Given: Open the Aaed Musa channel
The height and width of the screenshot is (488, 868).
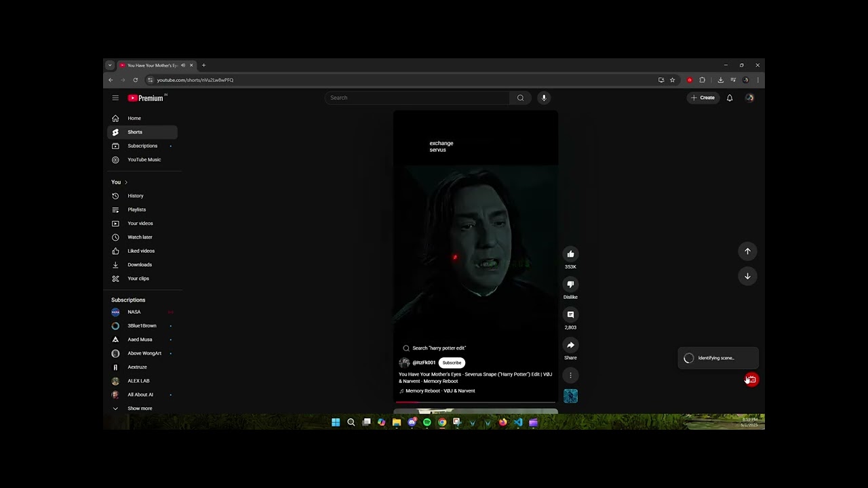Looking at the screenshot, I should pos(142,340).
